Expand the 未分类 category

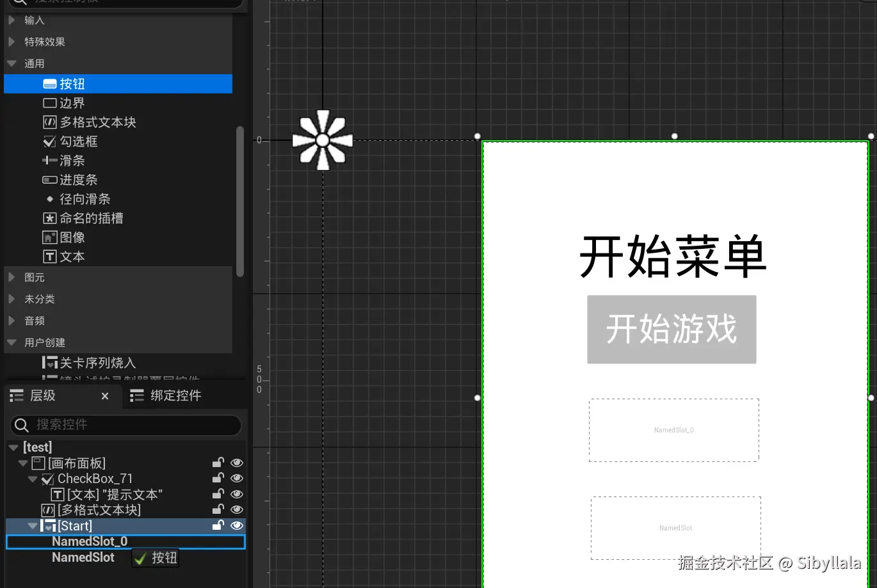coord(12,299)
